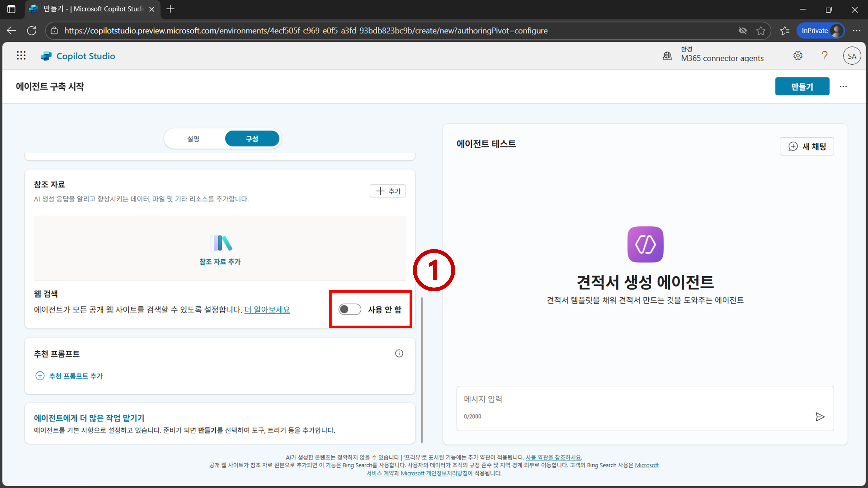Open the settings gear icon
The height and width of the screenshot is (488, 868).
coord(797,56)
